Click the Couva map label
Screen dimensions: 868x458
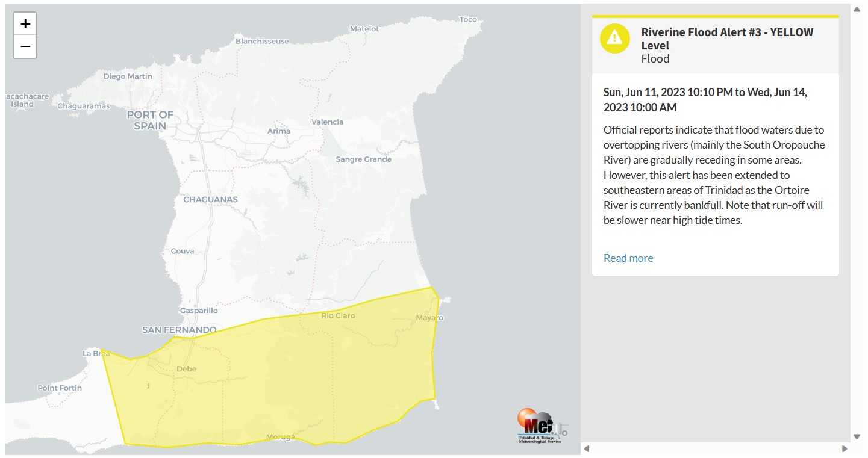[183, 251]
